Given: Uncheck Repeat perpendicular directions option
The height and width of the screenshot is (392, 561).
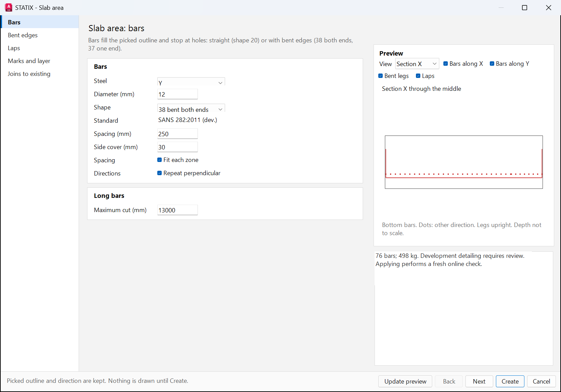Looking at the screenshot, I should [x=160, y=173].
